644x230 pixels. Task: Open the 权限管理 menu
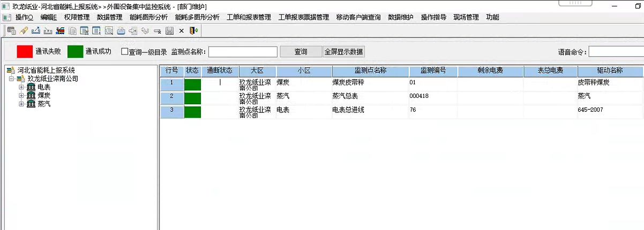click(77, 17)
